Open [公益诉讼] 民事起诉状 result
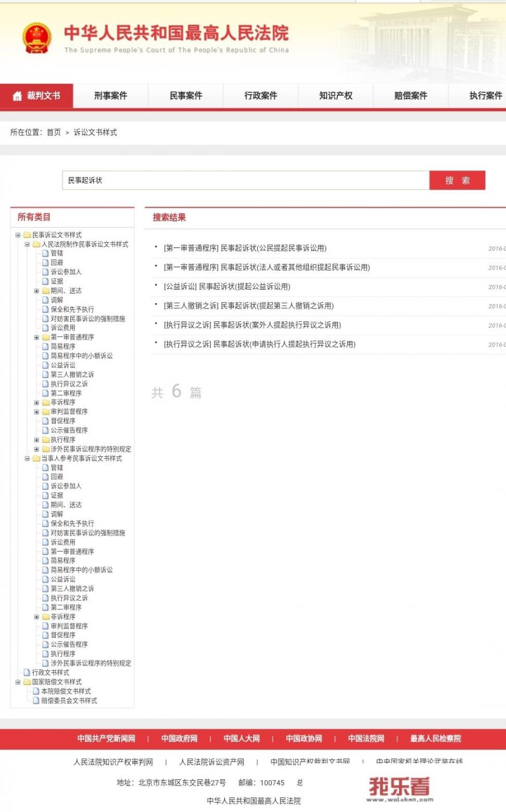 pos(227,287)
